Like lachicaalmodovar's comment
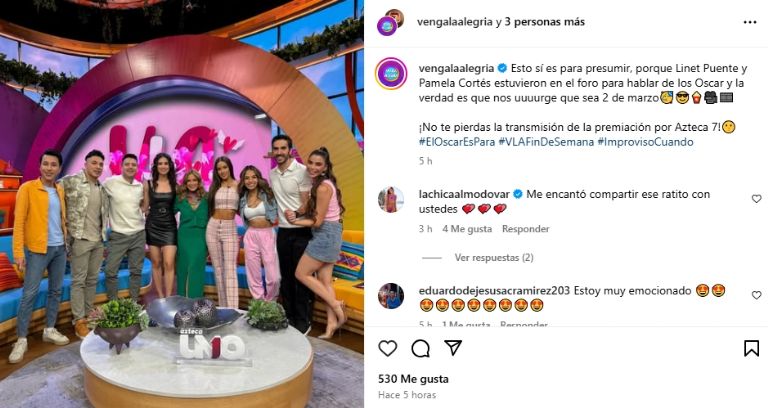Screen dimensions: 768x408 tap(756, 199)
